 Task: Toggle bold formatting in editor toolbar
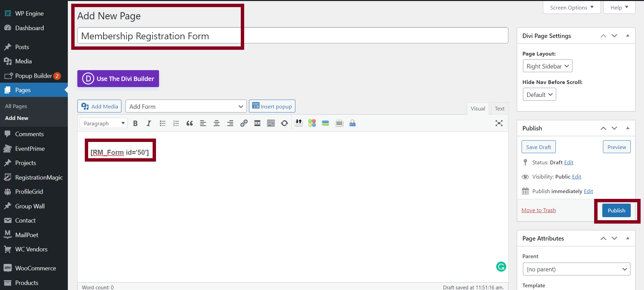(135, 123)
